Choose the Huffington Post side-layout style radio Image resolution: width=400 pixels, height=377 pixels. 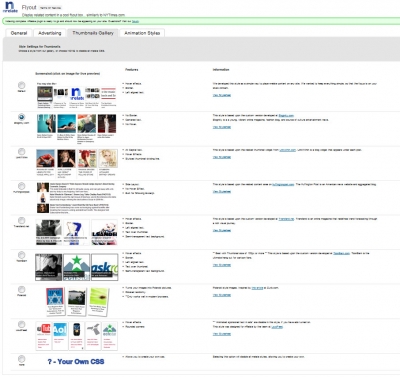pos(21,186)
